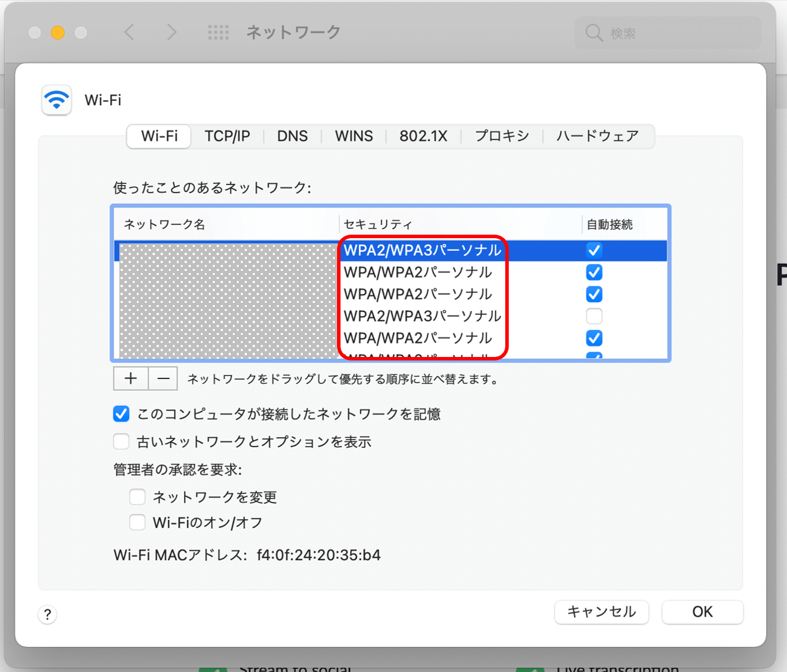The height and width of the screenshot is (672, 787).
Task: Open the help question mark button
Action: (x=48, y=614)
